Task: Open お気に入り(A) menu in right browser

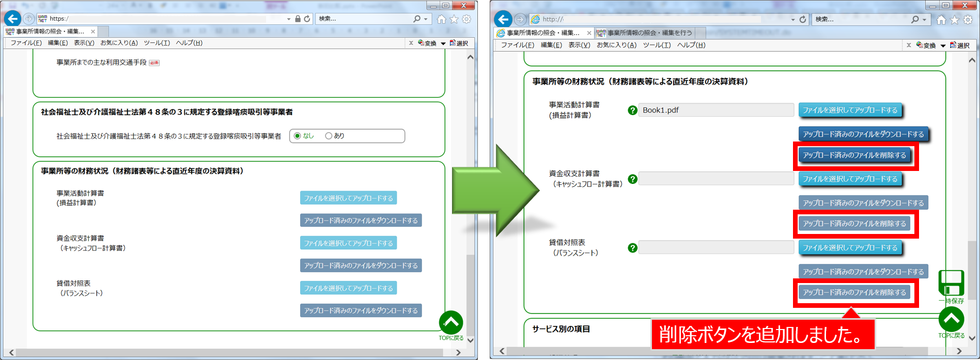Action: (617, 45)
